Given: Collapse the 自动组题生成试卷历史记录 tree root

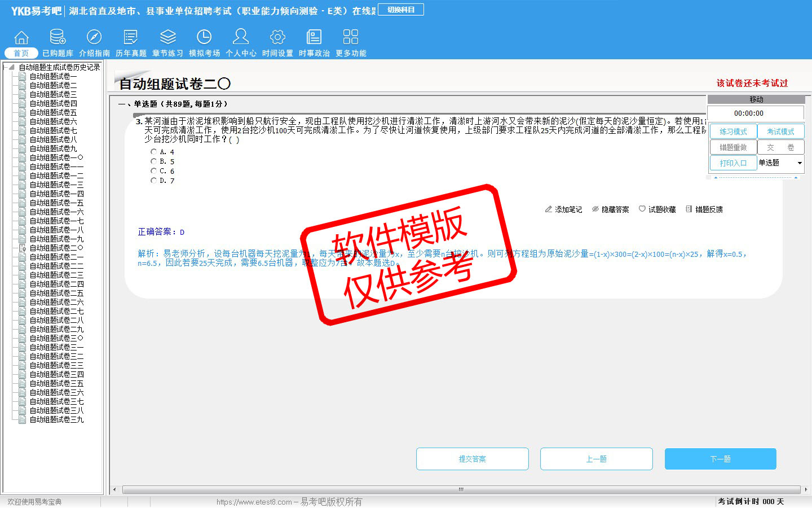Looking at the screenshot, I should (11, 67).
